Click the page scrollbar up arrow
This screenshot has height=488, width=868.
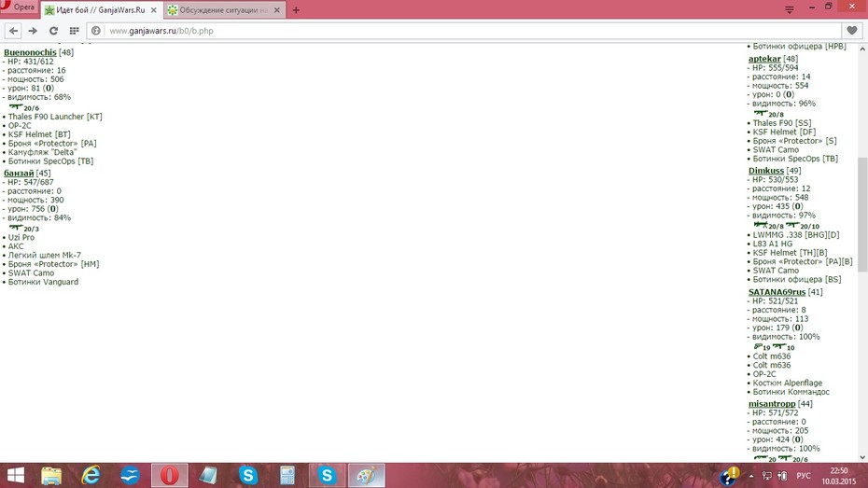(x=862, y=49)
